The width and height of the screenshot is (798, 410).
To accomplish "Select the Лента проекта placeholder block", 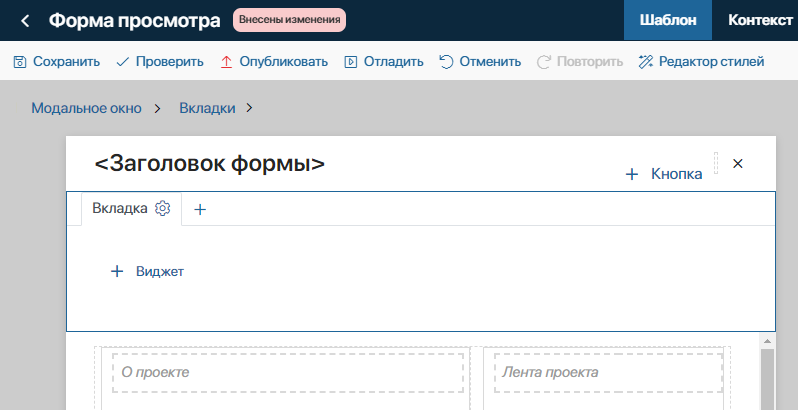I will pos(608,373).
